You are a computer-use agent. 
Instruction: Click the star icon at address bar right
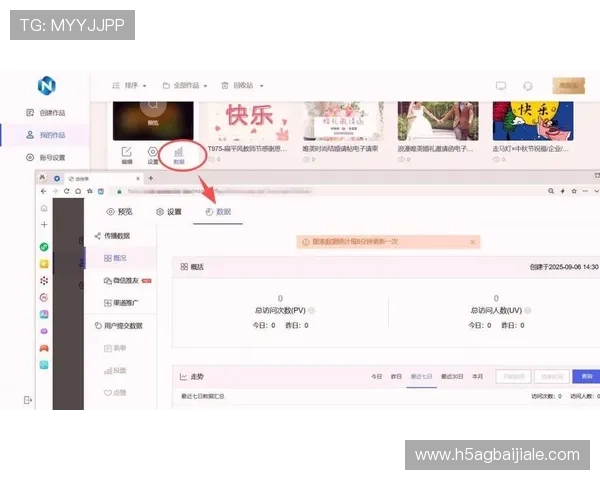[574, 191]
